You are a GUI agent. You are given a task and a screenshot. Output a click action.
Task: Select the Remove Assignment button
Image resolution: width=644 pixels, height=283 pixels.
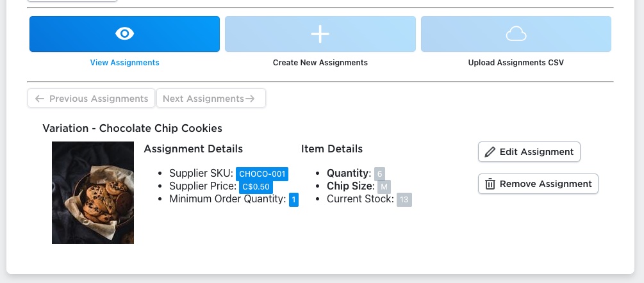(x=538, y=184)
